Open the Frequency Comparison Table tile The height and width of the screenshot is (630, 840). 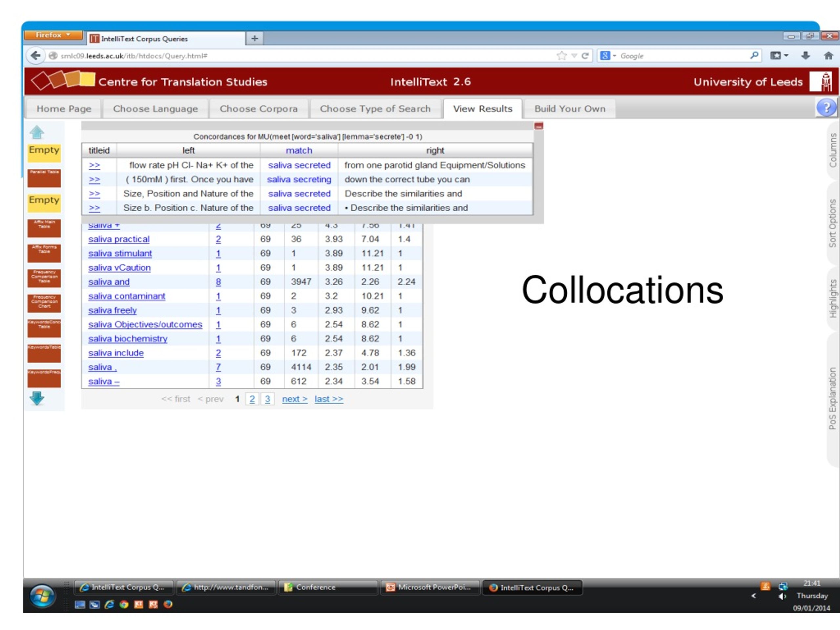[44, 278]
